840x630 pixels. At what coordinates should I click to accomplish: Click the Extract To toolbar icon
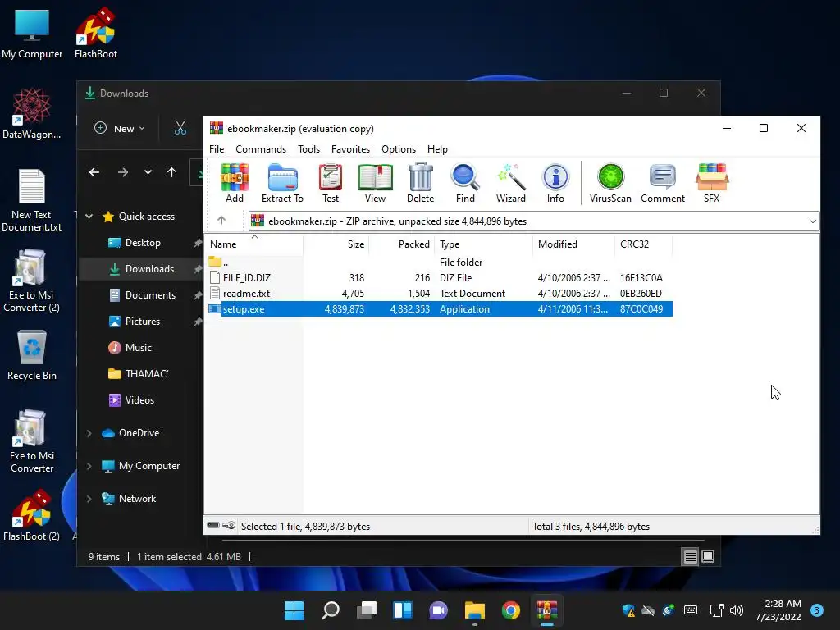pos(282,183)
